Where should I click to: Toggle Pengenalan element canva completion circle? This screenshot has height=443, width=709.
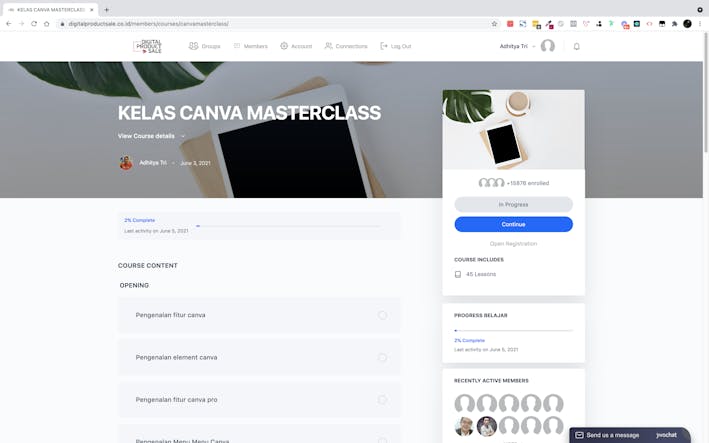point(382,357)
